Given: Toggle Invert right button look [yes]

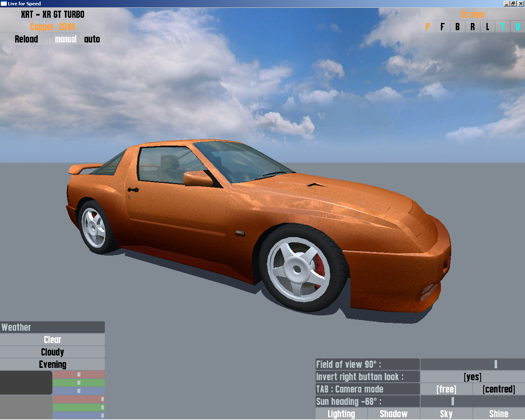Looking at the screenshot, I should click(472, 377).
